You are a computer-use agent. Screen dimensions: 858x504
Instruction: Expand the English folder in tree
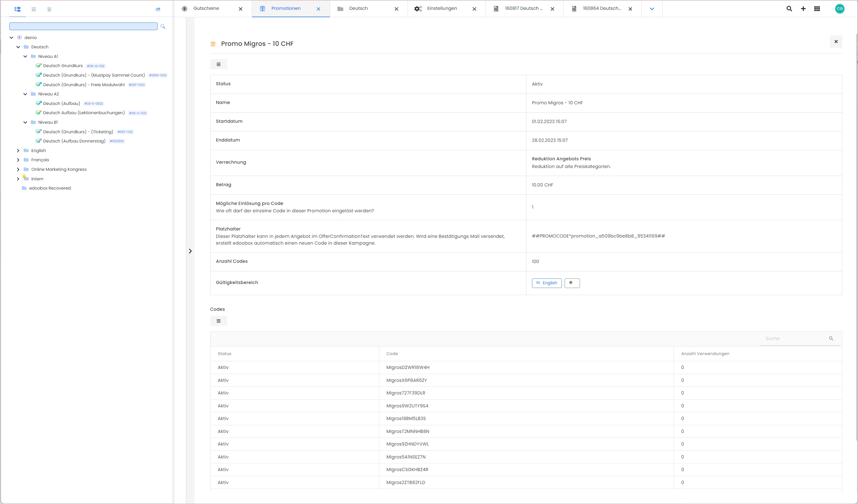tap(18, 150)
